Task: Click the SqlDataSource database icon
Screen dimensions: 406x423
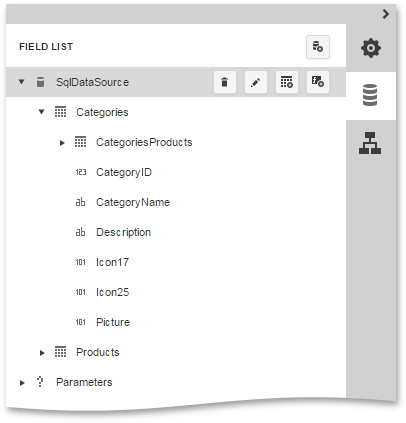Action: coord(40,82)
